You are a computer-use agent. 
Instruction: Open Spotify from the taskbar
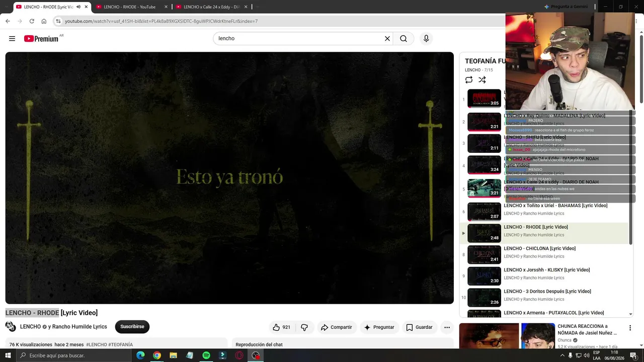[x=206, y=355]
